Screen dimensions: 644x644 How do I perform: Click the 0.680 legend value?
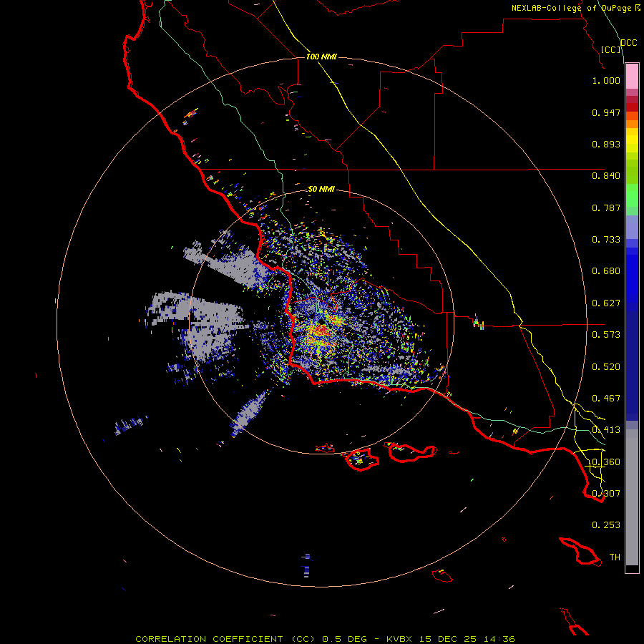[606, 271]
